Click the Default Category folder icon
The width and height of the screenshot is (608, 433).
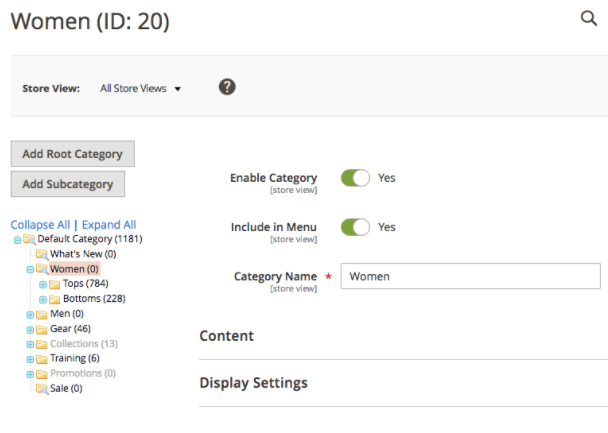(29, 239)
